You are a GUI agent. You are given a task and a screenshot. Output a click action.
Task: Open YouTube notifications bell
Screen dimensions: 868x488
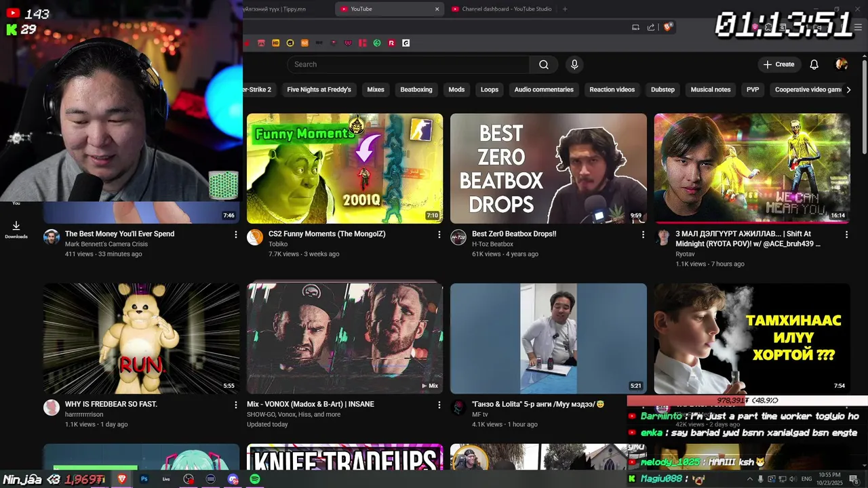click(814, 64)
